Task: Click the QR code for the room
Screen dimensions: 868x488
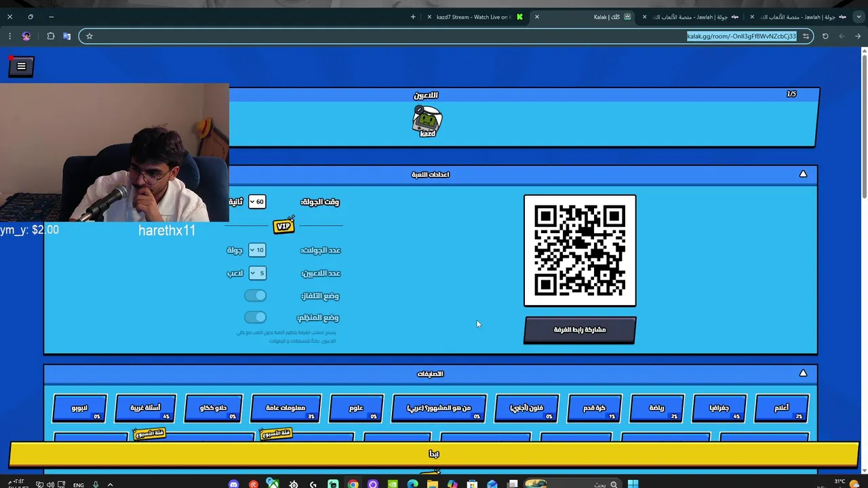Action: 580,251
